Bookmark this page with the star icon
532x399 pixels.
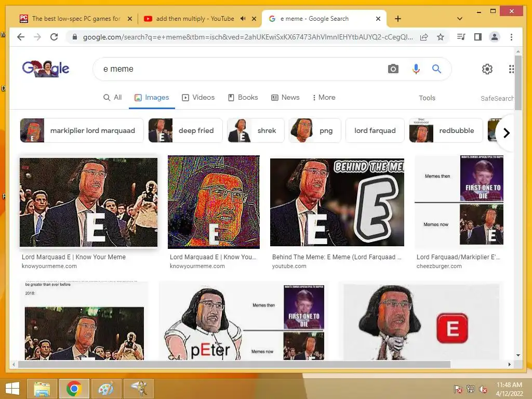tap(441, 37)
